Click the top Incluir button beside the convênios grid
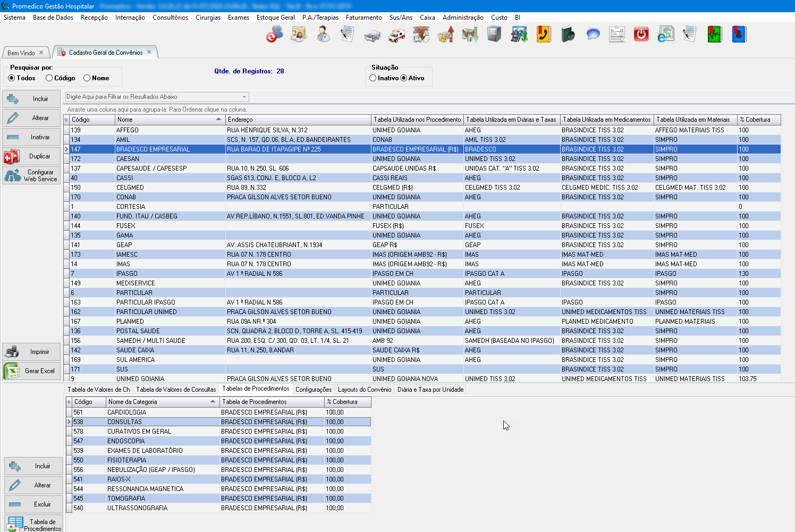This screenshot has width=795, height=532. [31, 99]
